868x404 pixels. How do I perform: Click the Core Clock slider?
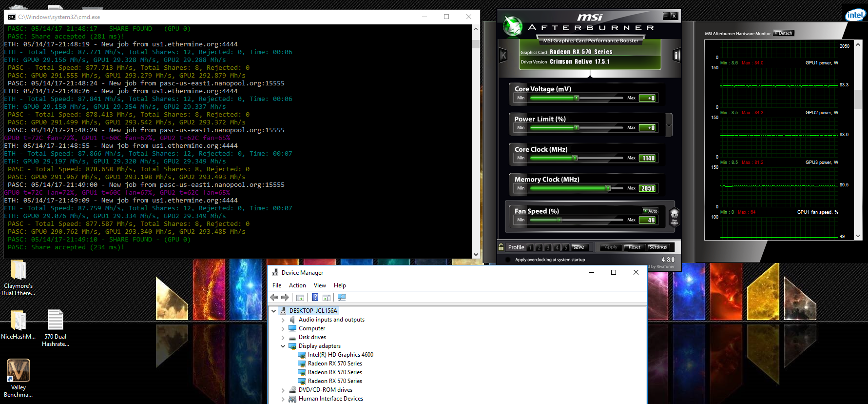point(577,158)
